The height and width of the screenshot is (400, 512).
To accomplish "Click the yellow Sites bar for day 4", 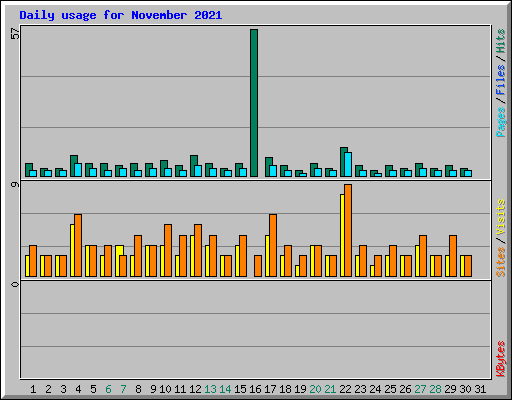I will [x=72, y=250].
